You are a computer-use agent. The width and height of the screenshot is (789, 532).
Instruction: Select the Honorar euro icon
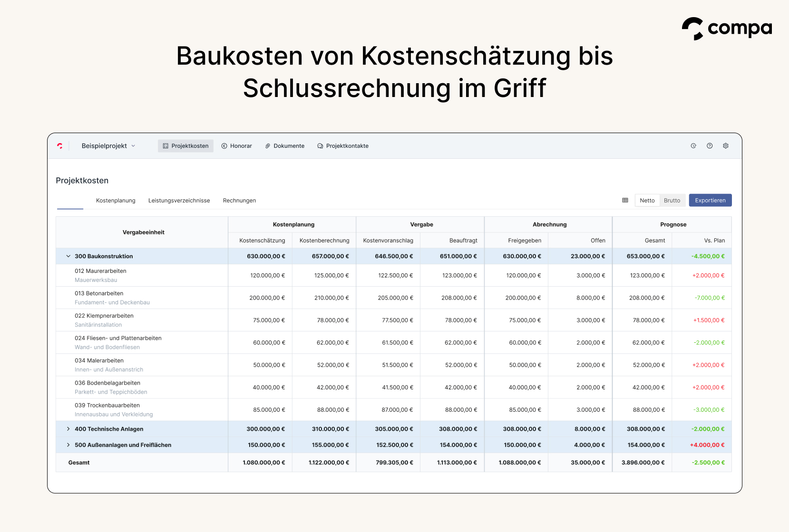224,146
